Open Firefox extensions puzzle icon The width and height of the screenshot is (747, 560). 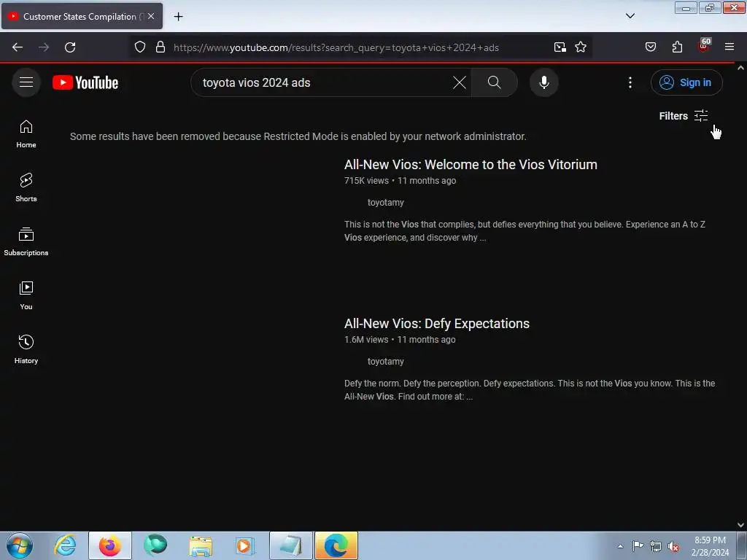677,47
